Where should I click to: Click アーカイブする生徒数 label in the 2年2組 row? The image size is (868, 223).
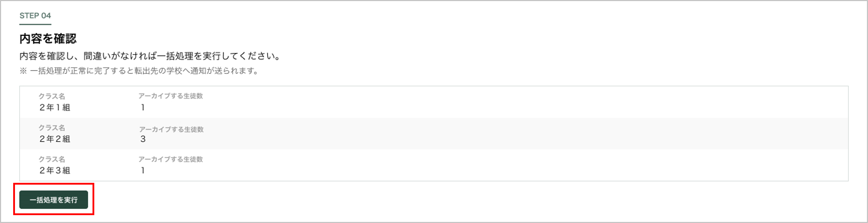[x=171, y=129]
